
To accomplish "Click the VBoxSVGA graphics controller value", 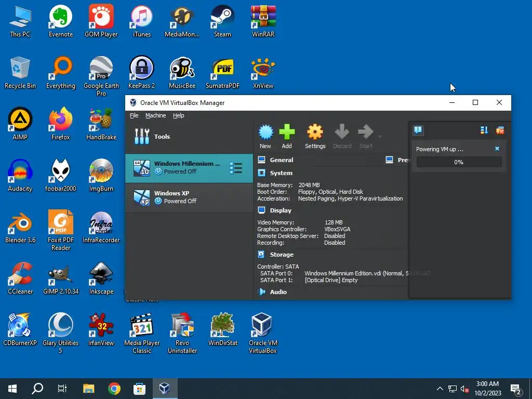I will coord(337,229).
